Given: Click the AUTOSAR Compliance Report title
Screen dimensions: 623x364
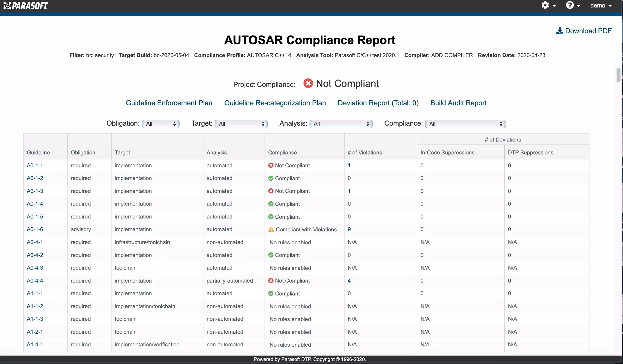Looking at the screenshot, I should [x=310, y=40].
